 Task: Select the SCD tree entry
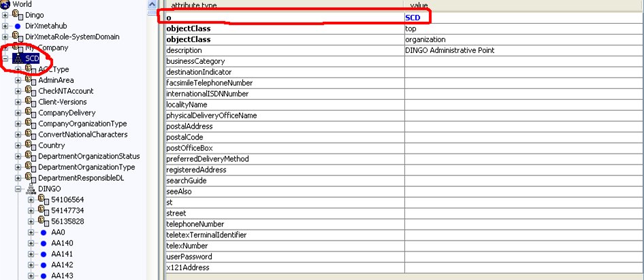tap(32, 58)
